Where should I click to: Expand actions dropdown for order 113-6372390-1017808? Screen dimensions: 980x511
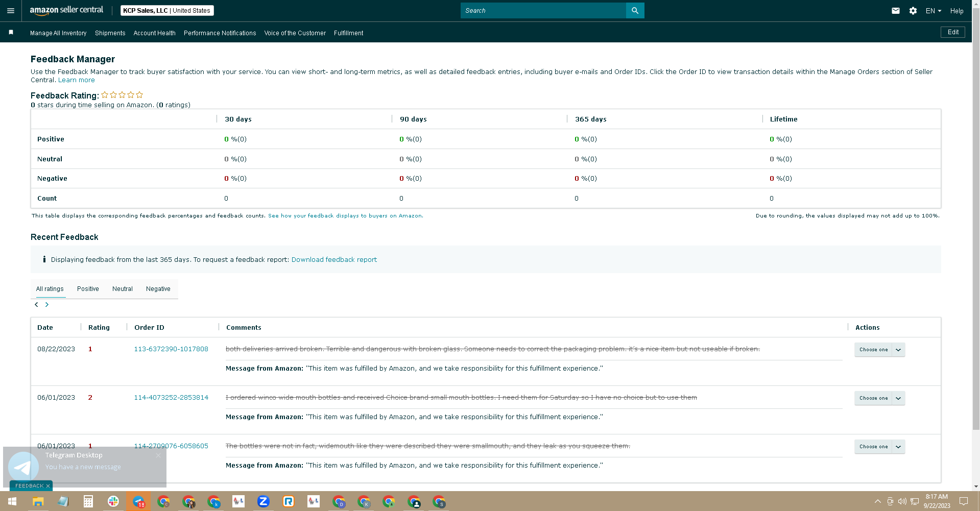pyautogui.click(x=898, y=350)
